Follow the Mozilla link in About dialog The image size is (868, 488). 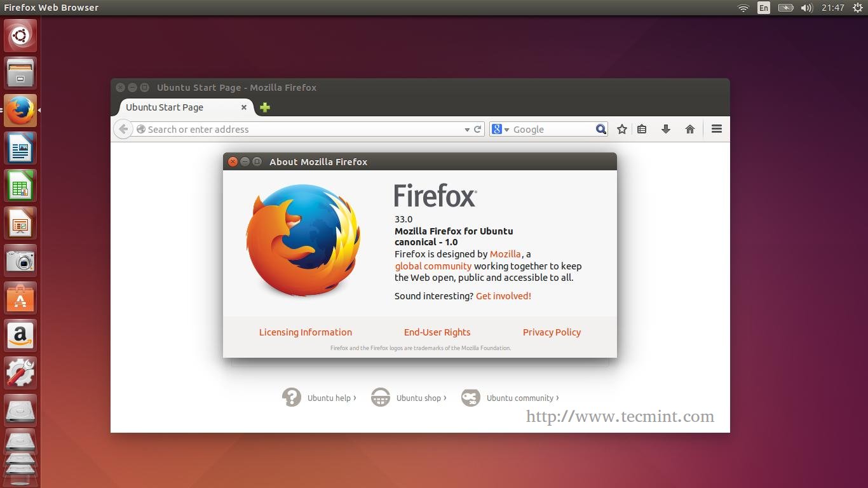point(505,254)
